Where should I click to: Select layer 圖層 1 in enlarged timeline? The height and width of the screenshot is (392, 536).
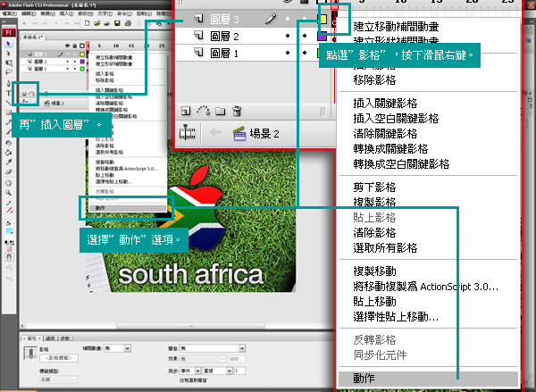coord(224,53)
